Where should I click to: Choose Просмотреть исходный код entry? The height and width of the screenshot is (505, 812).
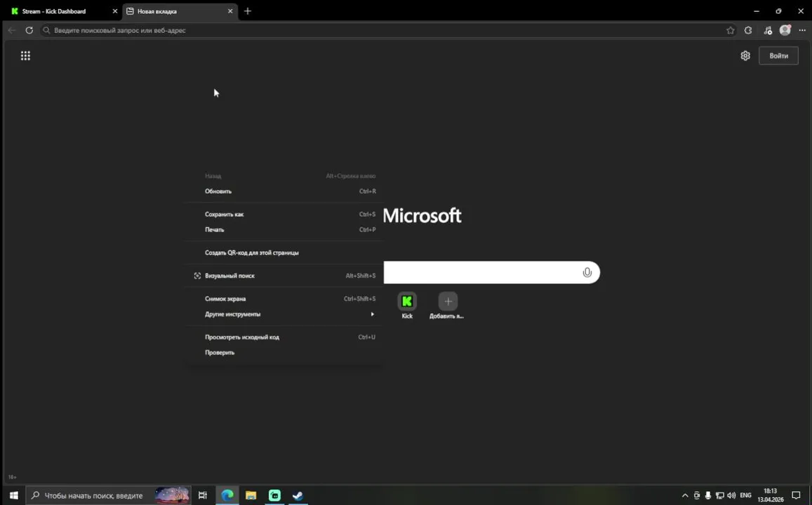coord(284,337)
